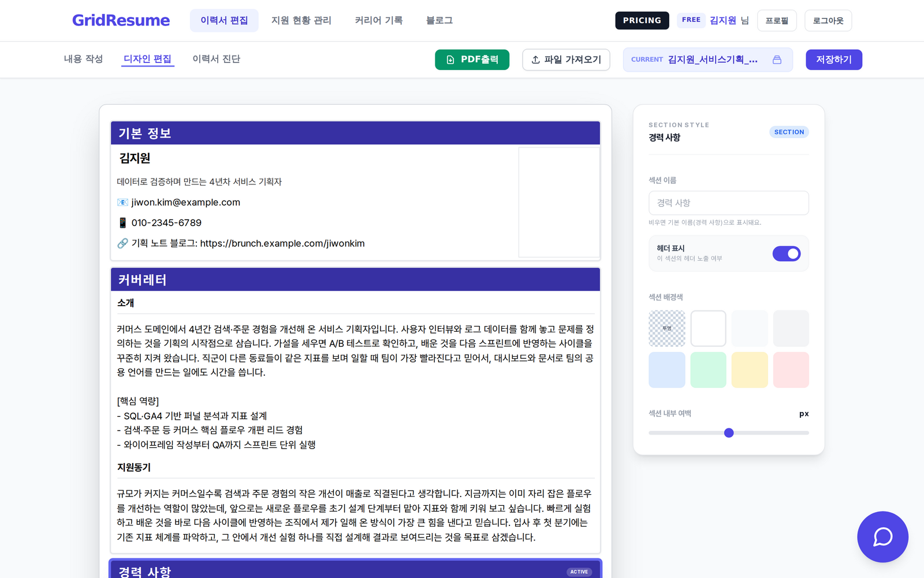Open the 이력서 편집 menu
This screenshot has width=924, height=578.
(224, 20)
